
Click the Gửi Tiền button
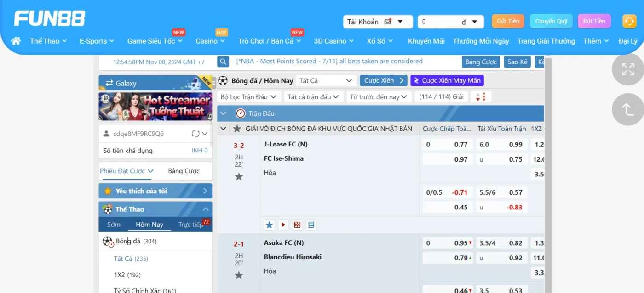(x=508, y=21)
